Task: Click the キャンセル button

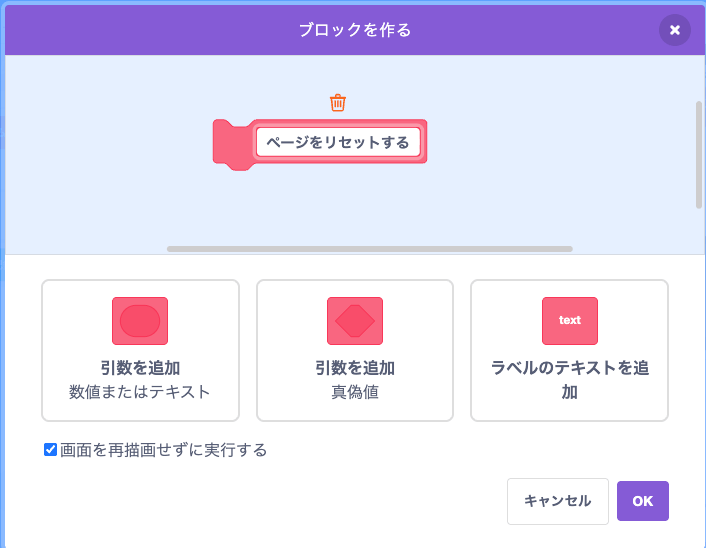Action: [557, 501]
